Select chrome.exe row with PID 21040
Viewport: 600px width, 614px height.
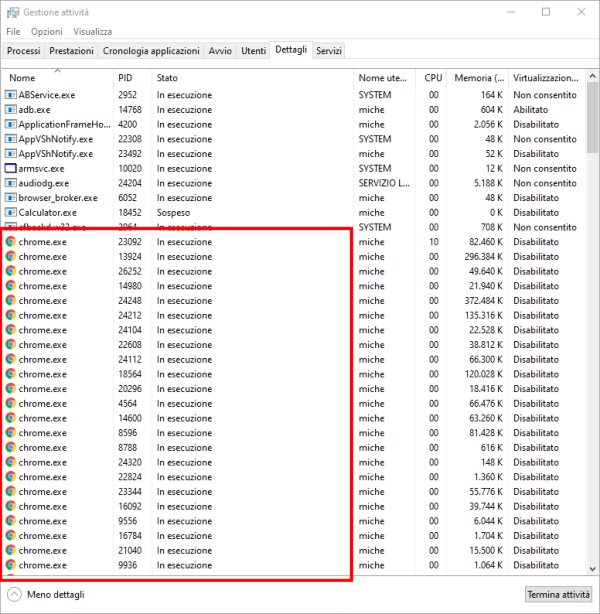[x=294, y=550]
